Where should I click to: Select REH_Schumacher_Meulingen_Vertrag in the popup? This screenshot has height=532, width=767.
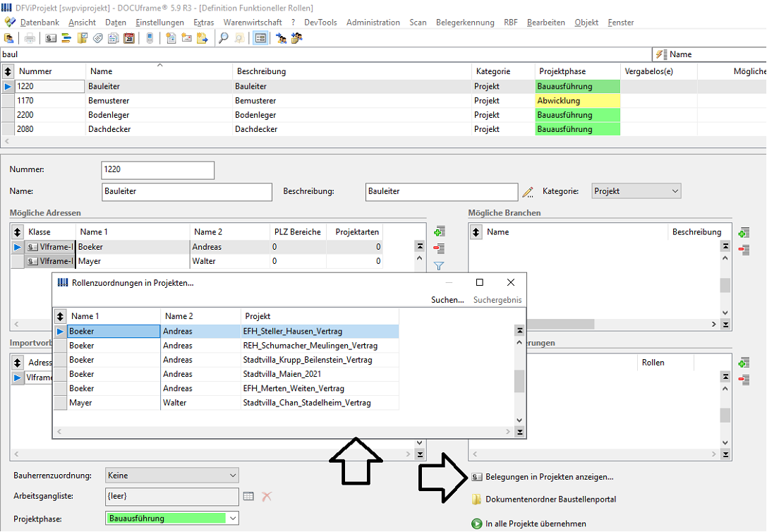[227, 346]
